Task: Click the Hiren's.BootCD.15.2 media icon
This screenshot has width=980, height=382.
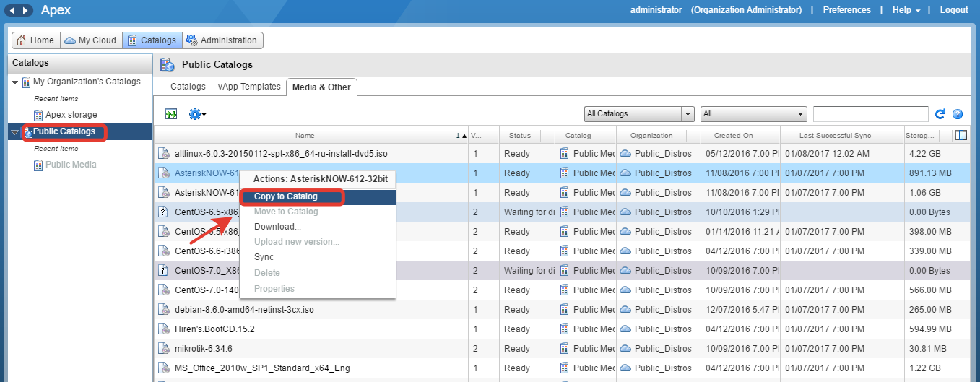Action: coord(164,329)
